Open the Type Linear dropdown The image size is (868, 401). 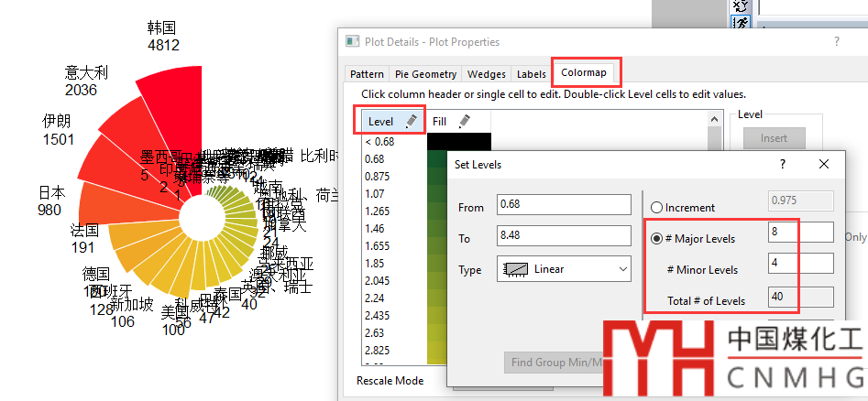(564, 269)
